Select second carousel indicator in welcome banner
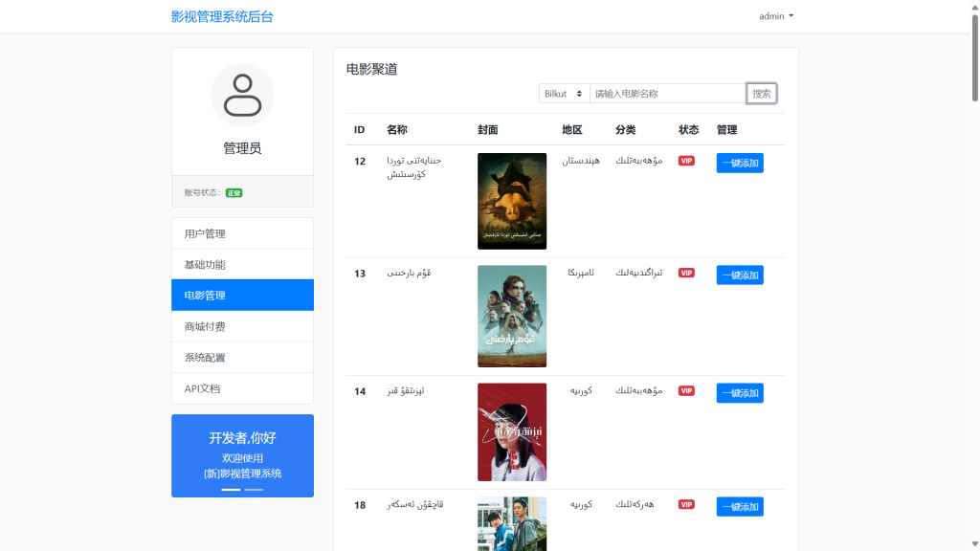The height and width of the screenshot is (551, 980). (254, 490)
